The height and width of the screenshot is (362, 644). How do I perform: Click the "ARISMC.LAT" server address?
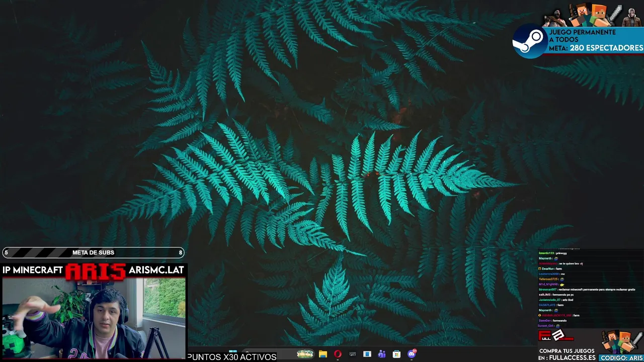(156, 270)
